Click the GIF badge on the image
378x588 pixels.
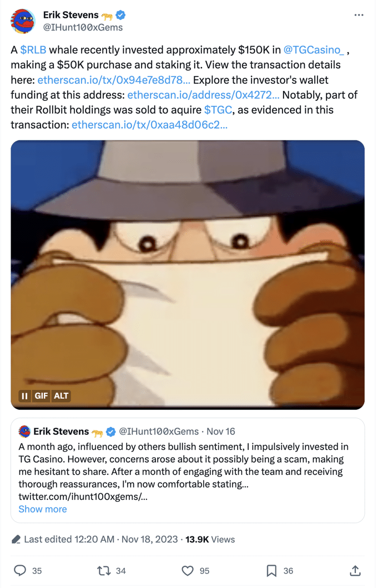[x=41, y=396]
